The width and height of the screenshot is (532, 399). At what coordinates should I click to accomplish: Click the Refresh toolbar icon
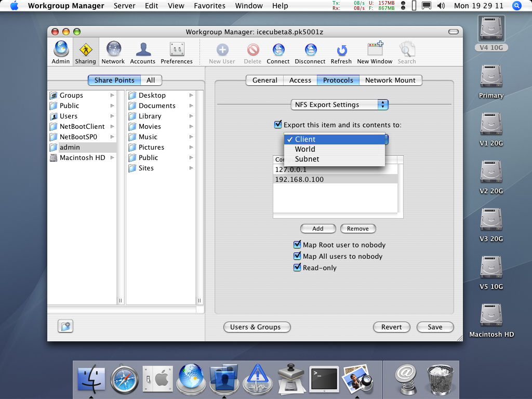341,54
